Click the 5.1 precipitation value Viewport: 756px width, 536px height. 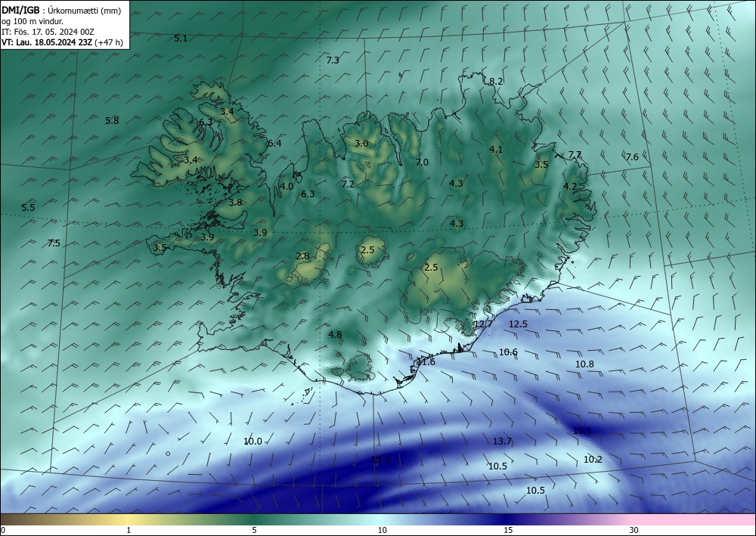click(x=181, y=39)
